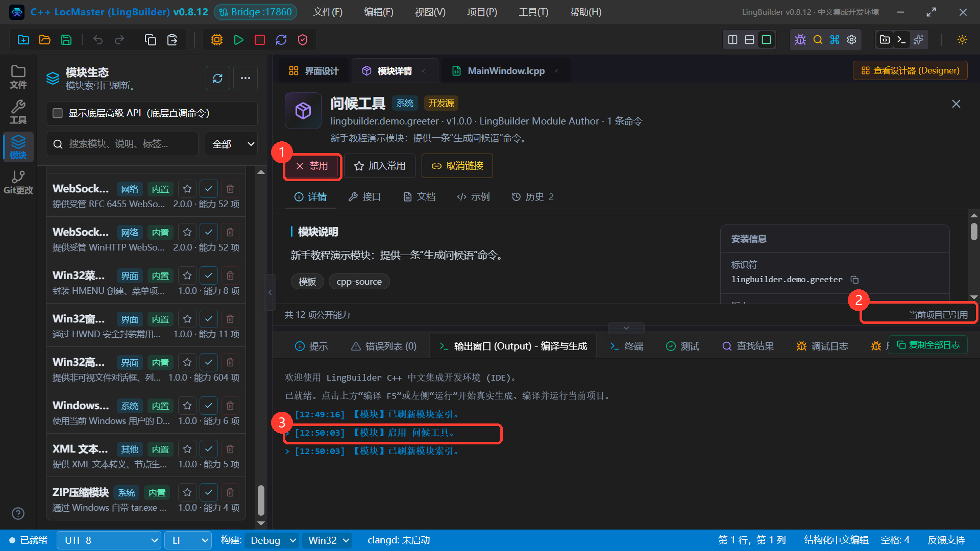This screenshot has width=980, height=551.
Task: Copy the lingbuilder.demo.greeter identifier
Action: coord(854,280)
